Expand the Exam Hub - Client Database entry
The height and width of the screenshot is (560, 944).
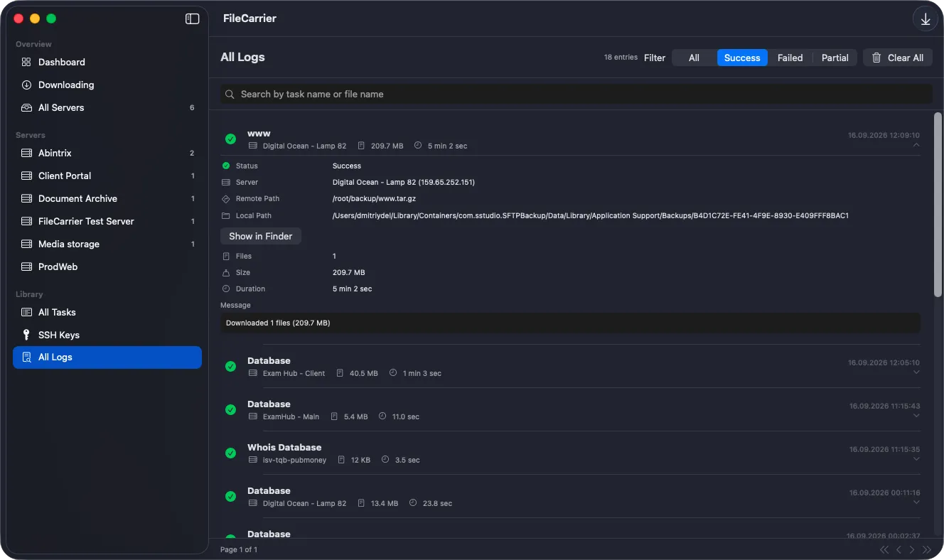(916, 372)
